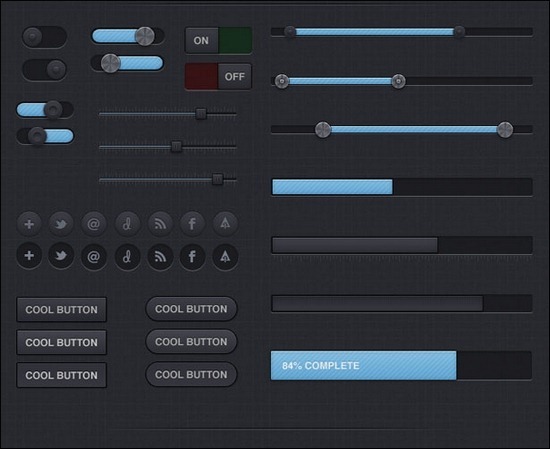Click the right metallic handle of the third range slider
The width and height of the screenshot is (550, 449).
(x=505, y=130)
